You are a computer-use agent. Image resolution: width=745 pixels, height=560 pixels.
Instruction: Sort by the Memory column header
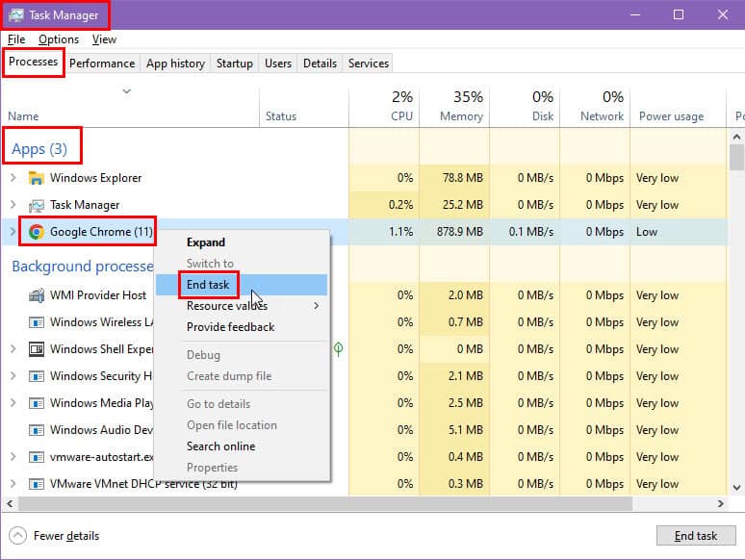coord(454,107)
